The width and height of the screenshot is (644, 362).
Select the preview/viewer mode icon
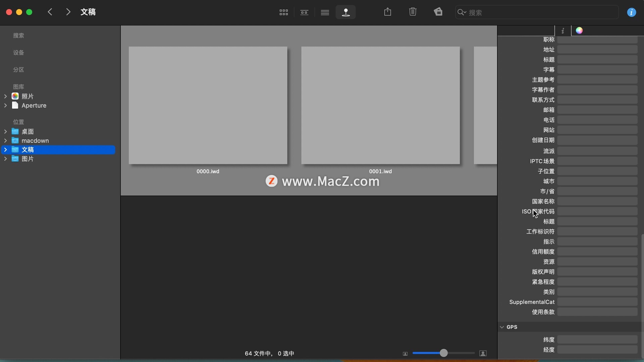point(346,12)
